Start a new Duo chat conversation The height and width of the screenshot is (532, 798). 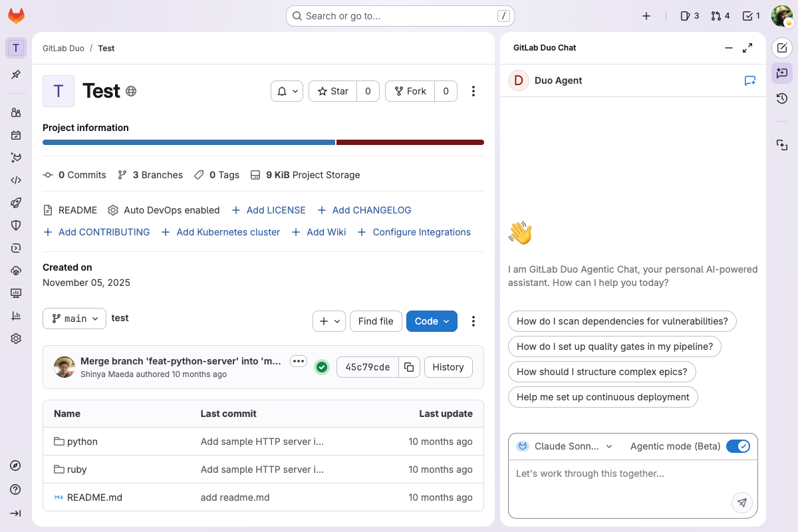coord(750,80)
